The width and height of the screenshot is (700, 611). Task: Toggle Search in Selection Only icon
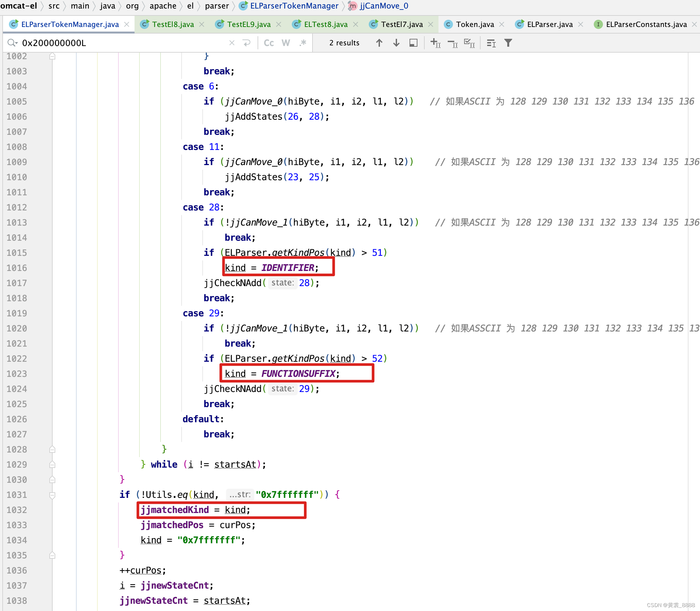(x=491, y=43)
